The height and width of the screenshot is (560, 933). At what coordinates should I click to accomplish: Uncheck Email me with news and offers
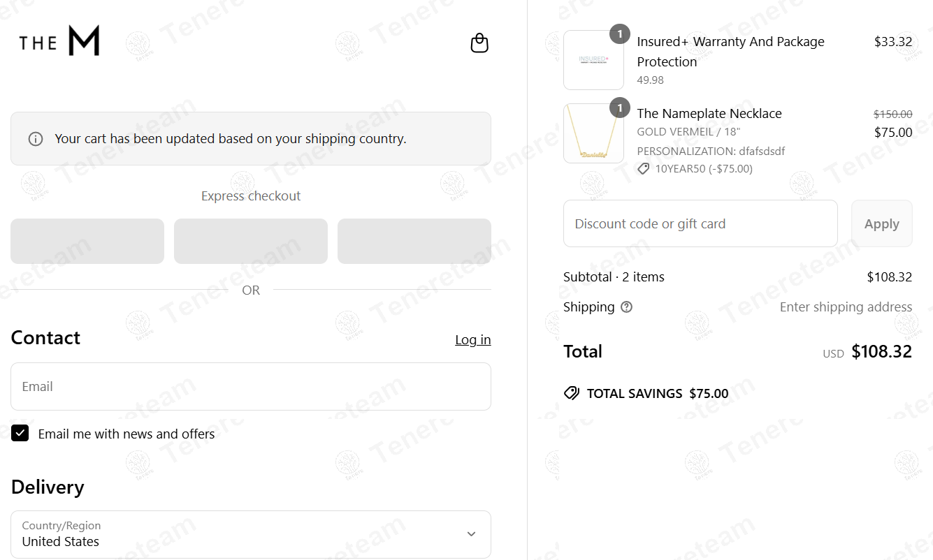[x=20, y=434]
